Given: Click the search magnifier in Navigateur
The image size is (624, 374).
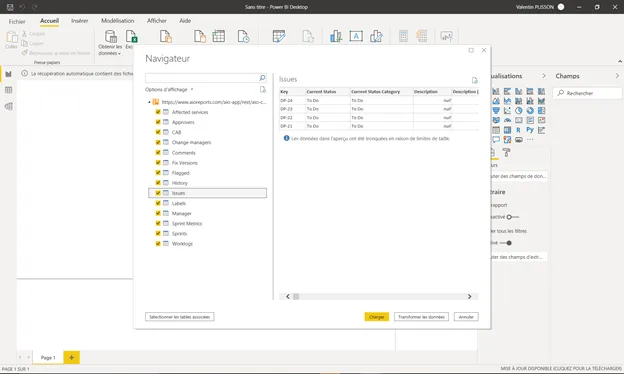Looking at the screenshot, I should tap(262, 78).
